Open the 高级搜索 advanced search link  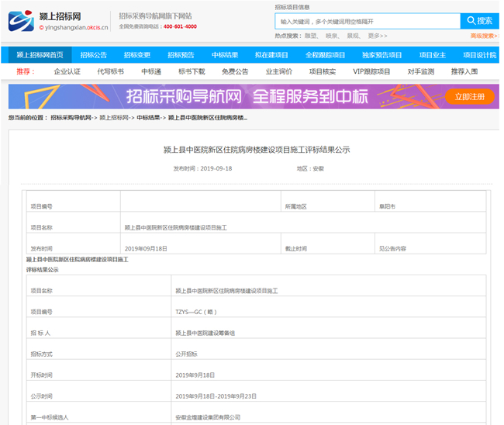[x=482, y=36]
